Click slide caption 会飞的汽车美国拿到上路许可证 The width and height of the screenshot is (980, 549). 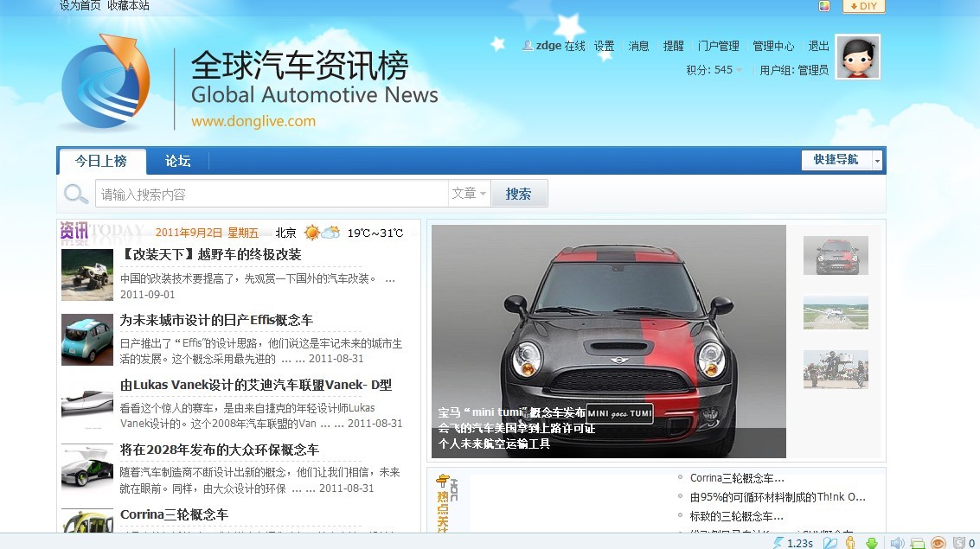(516, 429)
